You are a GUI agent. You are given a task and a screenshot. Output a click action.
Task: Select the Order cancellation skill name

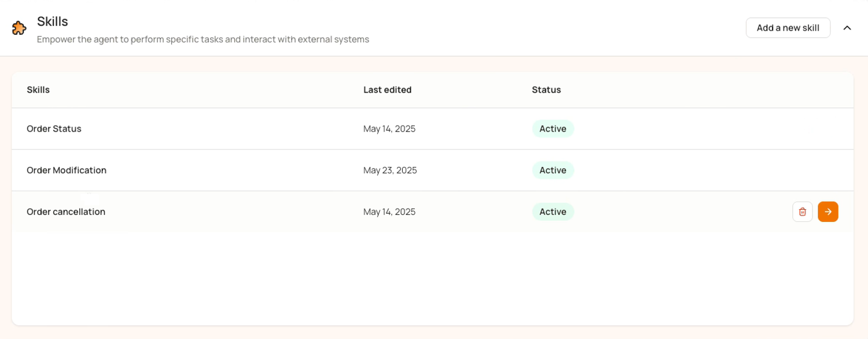tap(66, 212)
